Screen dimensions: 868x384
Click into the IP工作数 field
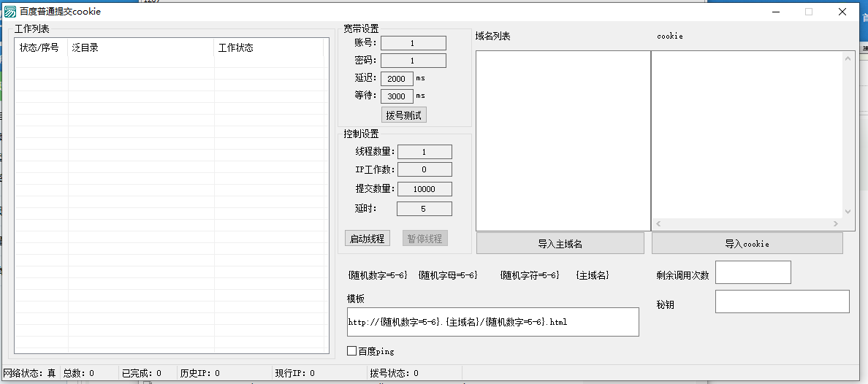[x=425, y=169]
